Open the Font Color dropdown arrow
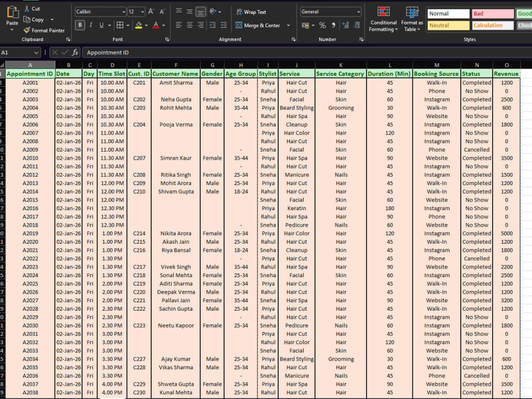Viewport: 532px width, 399px height. pos(163,25)
